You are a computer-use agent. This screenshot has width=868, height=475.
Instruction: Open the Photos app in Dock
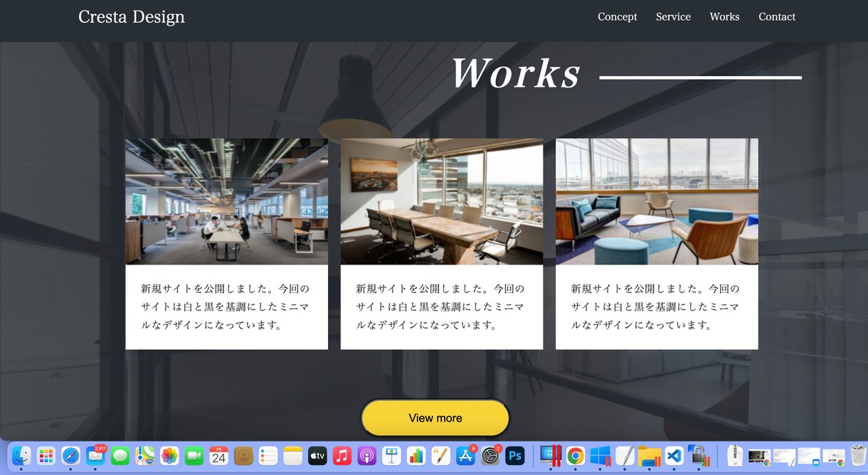coord(169,456)
